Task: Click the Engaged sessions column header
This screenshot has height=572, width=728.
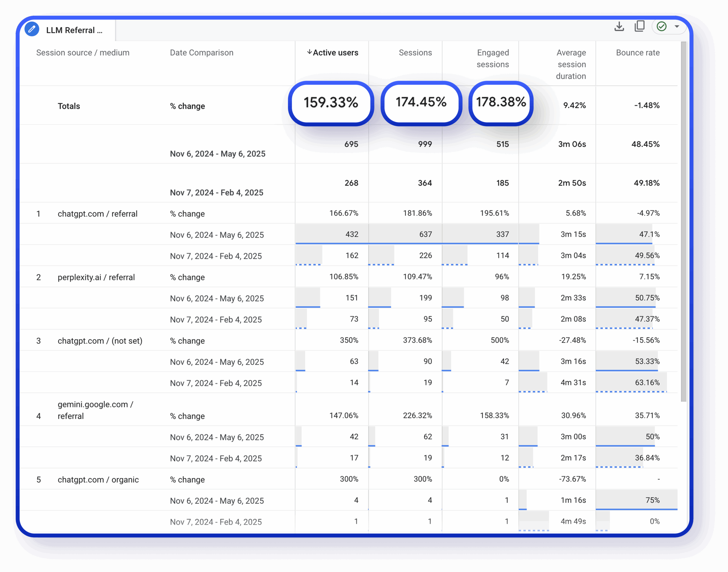Action: pyautogui.click(x=493, y=58)
